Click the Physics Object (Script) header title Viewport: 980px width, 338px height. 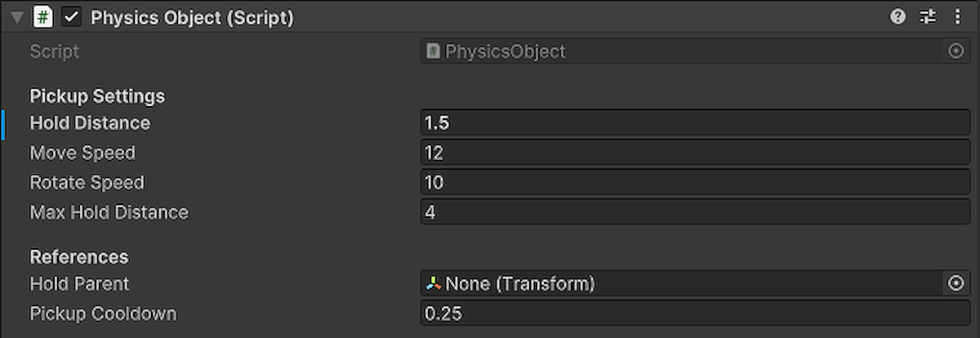pyautogui.click(x=192, y=17)
